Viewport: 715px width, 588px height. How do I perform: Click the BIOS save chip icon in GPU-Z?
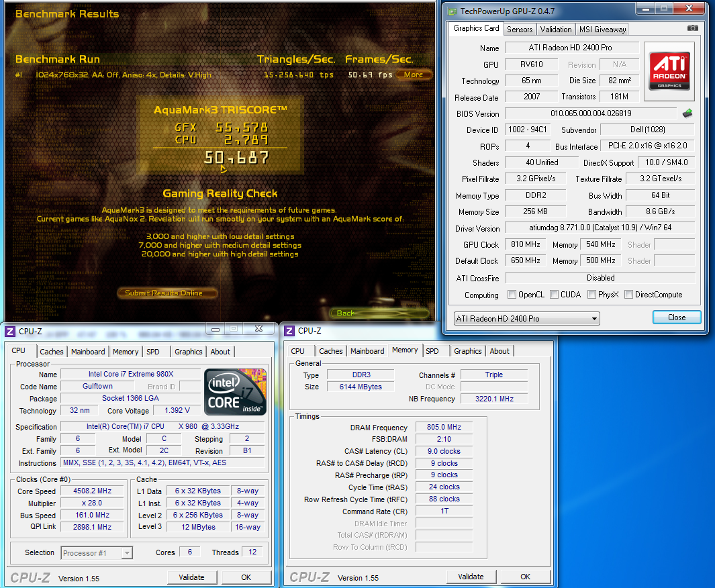(x=687, y=113)
